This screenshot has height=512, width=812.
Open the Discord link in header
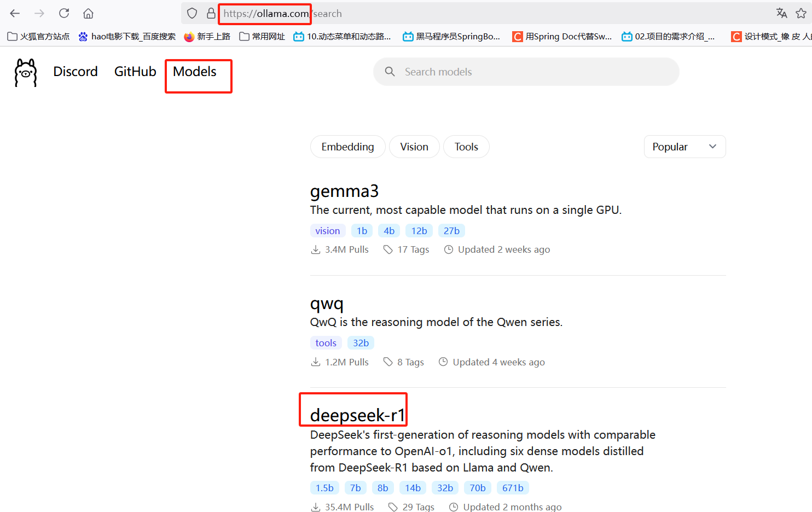[76, 72]
